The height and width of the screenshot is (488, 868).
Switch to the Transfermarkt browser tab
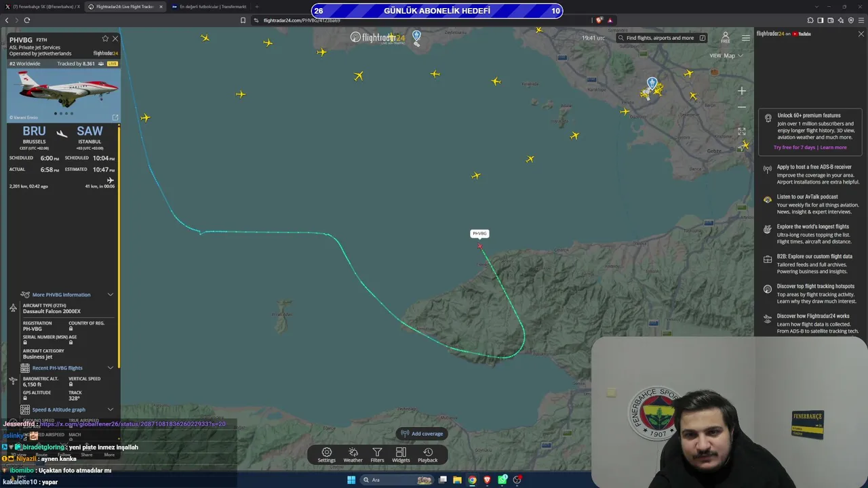(209, 7)
